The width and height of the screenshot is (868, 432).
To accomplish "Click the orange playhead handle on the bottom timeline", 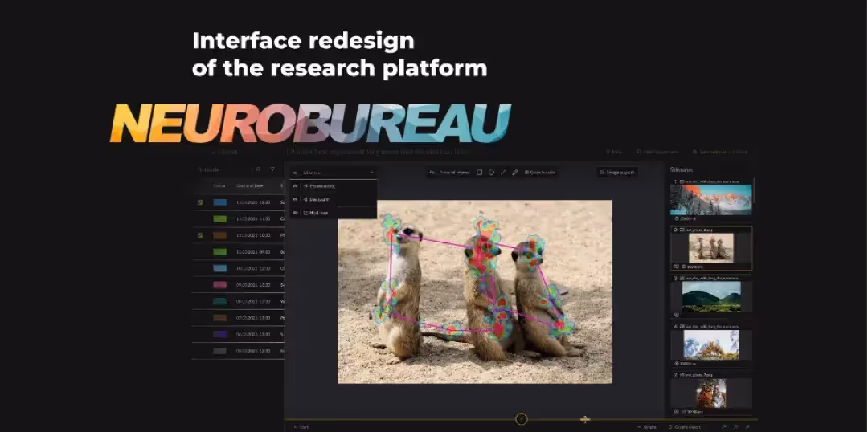I will (585, 419).
